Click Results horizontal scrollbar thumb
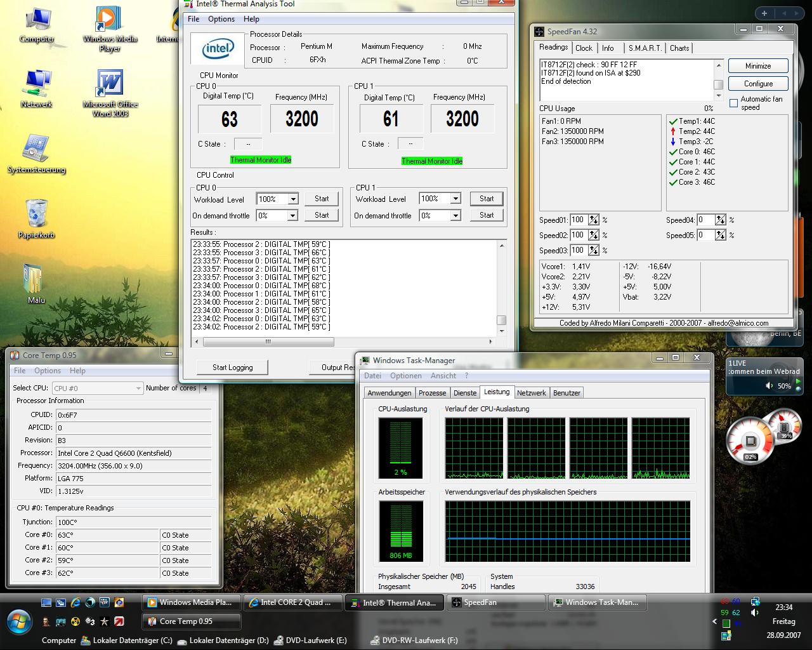Image resolution: width=812 pixels, height=650 pixels. [268, 342]
